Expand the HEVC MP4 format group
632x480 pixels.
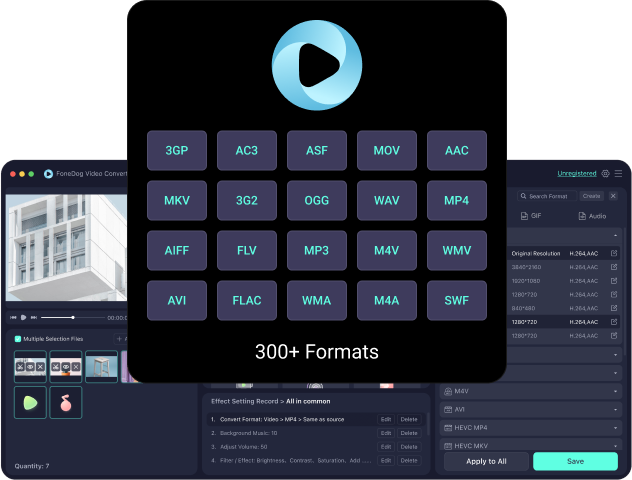click(615, 428)
